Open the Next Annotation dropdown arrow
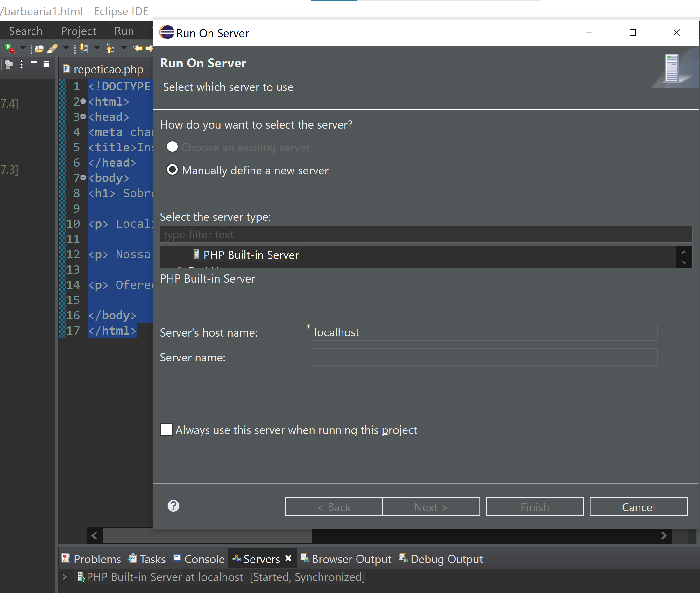Viewport: 700px width, 593px height. pyautogui.click(x=97, y=48)
